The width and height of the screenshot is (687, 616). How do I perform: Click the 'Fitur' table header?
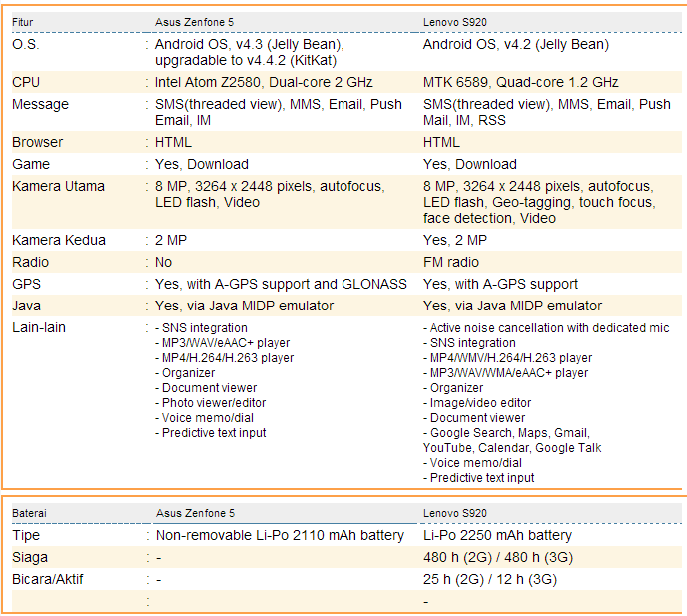(22, 22)
